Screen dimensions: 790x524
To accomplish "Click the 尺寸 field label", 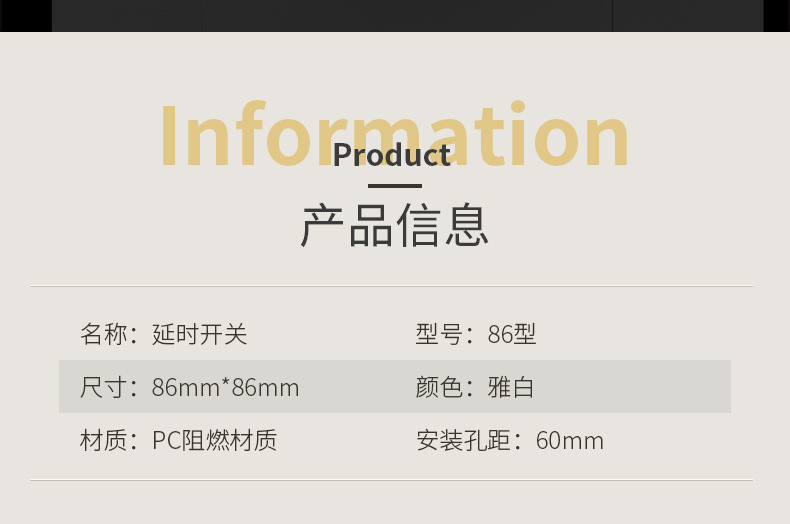I will pyautogui.click(x=104, y=387).
